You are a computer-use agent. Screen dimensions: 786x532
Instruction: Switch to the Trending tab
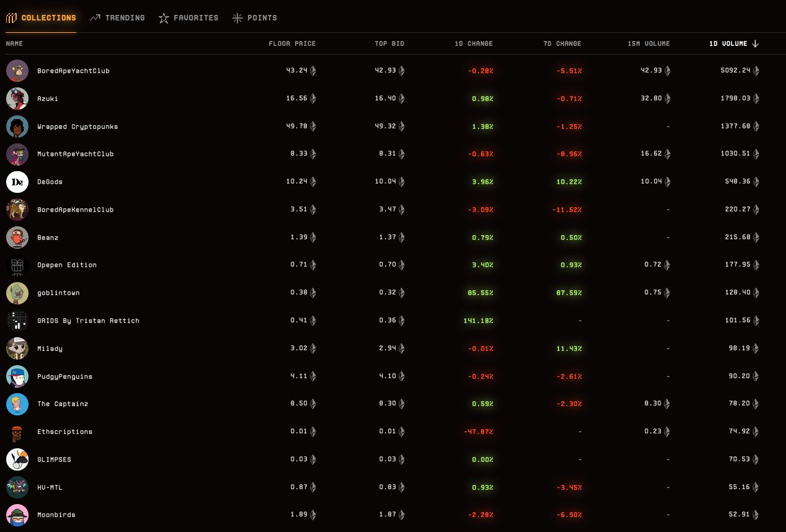(x=117, y=18)
